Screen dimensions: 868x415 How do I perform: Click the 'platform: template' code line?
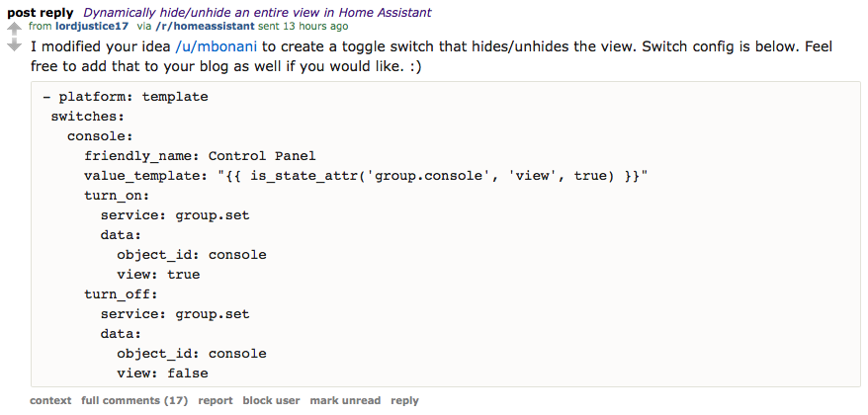click(x=126, y=97)
